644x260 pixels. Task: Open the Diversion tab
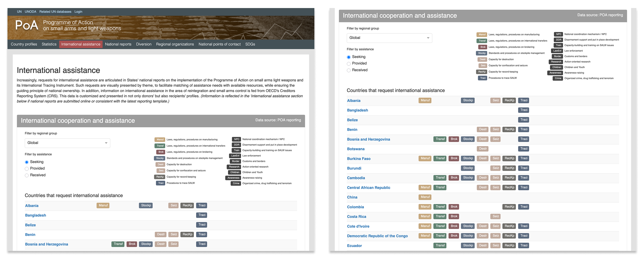(144, 44)
